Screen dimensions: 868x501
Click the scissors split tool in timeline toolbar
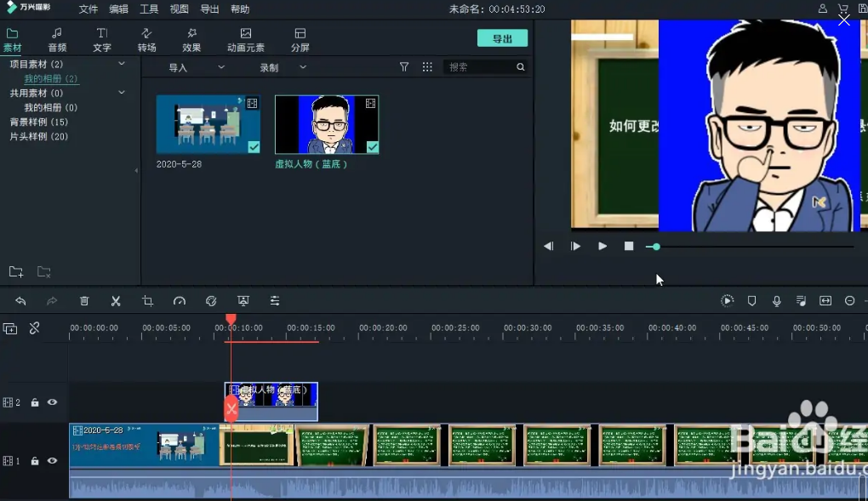click(x=116, y=301)
